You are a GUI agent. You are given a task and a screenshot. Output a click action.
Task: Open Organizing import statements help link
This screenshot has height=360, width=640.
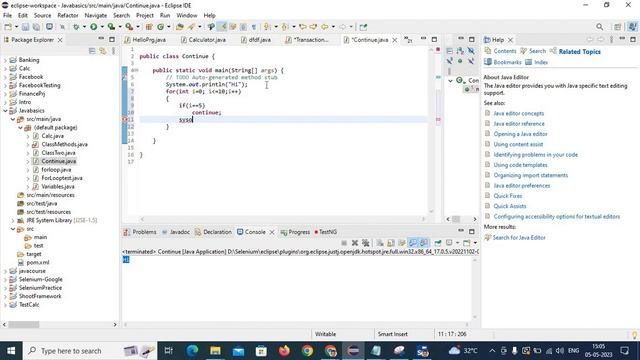(x=530, y=175)
